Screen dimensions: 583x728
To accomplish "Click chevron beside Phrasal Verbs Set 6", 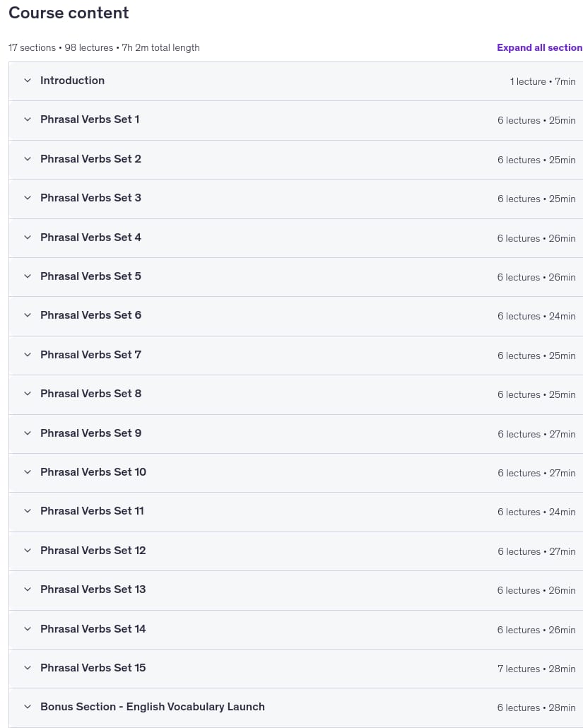I will tap(28, 315).
